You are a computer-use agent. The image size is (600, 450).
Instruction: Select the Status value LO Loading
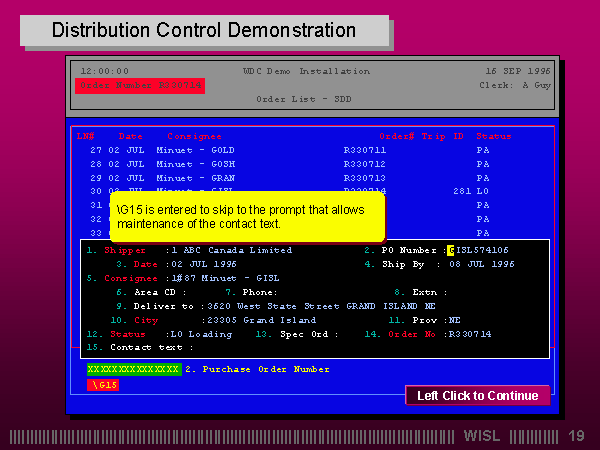pos(201,334)
